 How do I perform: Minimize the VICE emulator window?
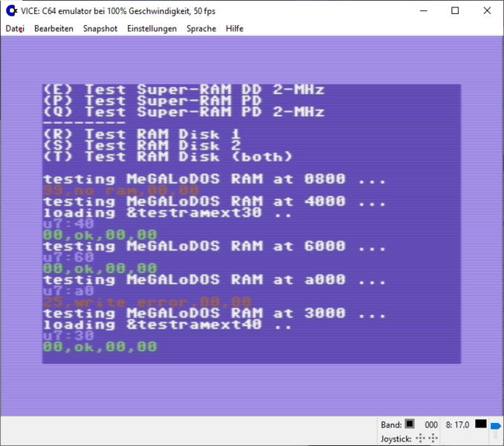click(x=424, y=11)
